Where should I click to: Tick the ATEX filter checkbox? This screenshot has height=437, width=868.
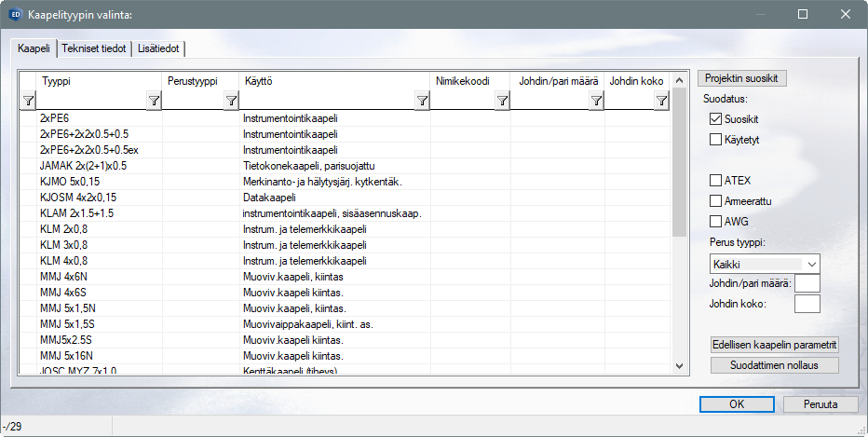(715, 181)
